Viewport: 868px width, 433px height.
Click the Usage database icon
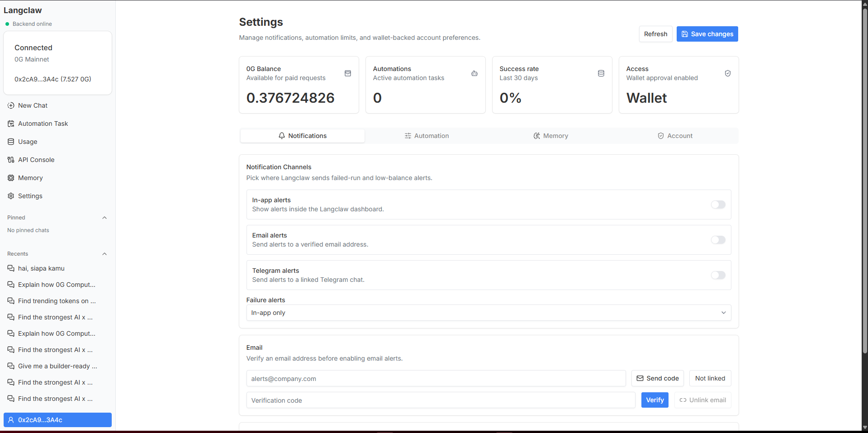[x=11, y=142]
